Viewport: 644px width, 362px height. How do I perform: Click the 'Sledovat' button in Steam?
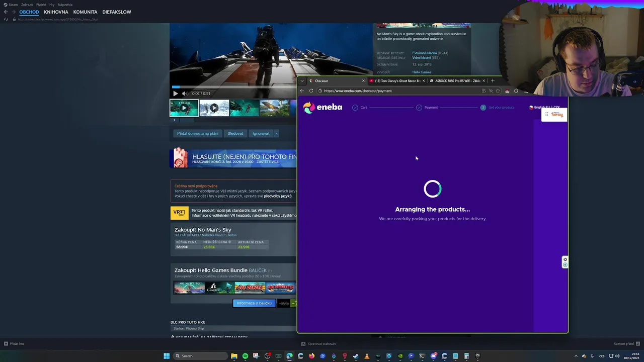tap(235, 133)
